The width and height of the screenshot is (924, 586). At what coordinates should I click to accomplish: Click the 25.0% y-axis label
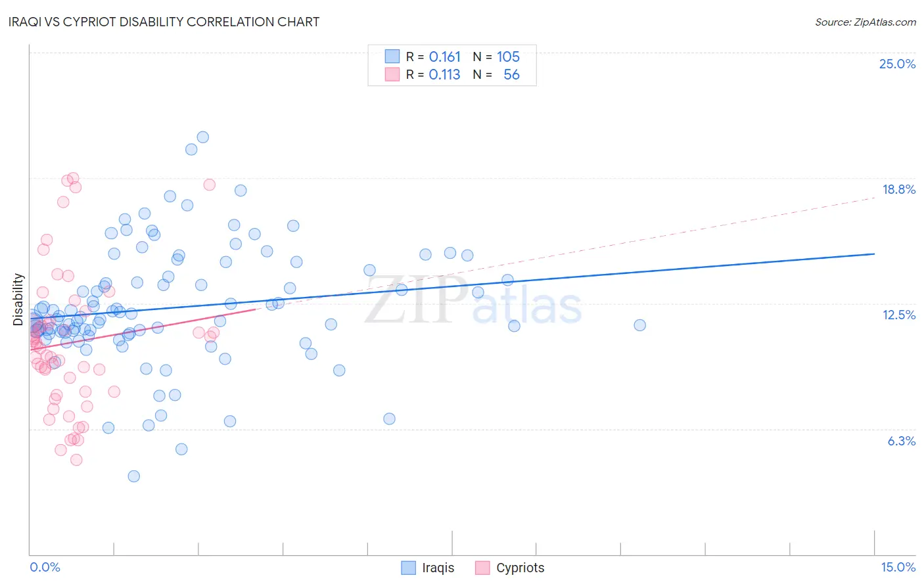[x=898, y=64]
